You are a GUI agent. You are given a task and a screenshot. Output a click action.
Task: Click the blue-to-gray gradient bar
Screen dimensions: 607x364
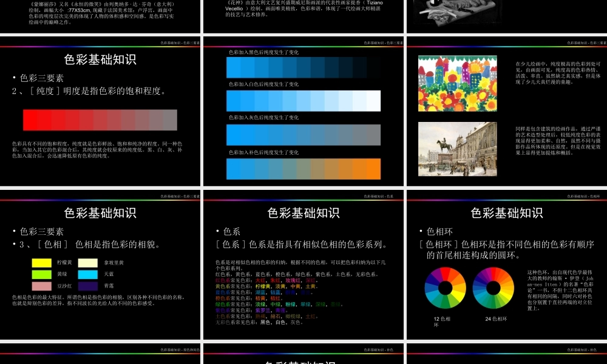pyautogui.click(x=303, y=135)
